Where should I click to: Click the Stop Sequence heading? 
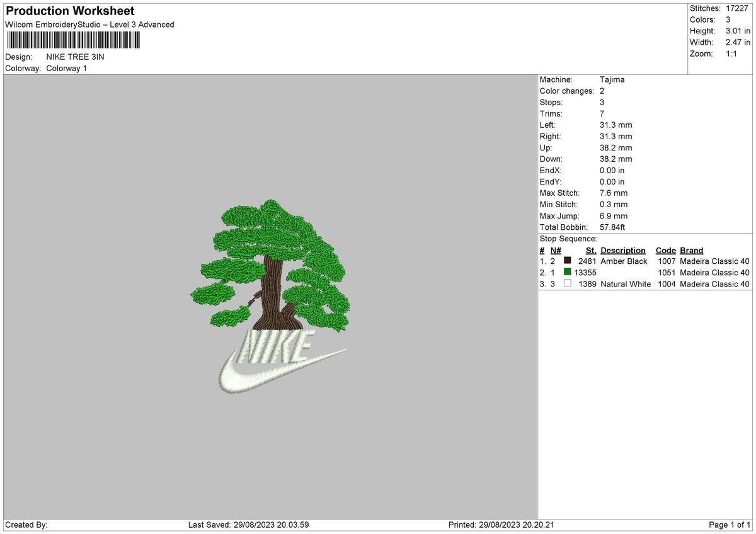(567, 239)
